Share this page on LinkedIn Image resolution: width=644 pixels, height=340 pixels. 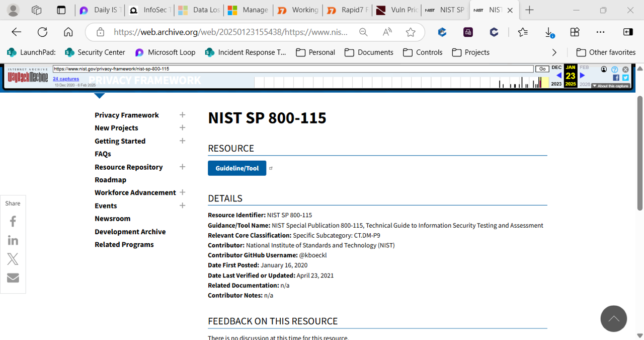coord(13,240)
